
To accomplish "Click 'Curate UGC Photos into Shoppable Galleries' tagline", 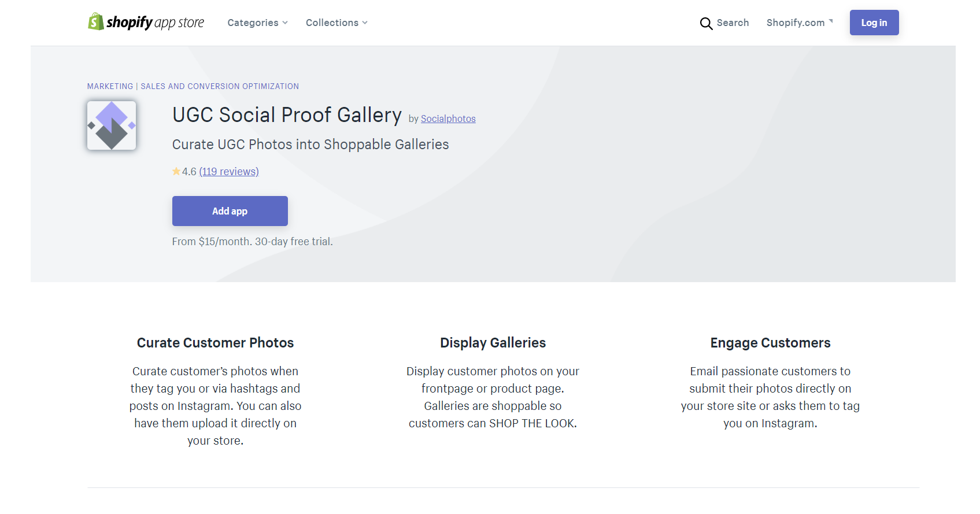I will 310,144.
